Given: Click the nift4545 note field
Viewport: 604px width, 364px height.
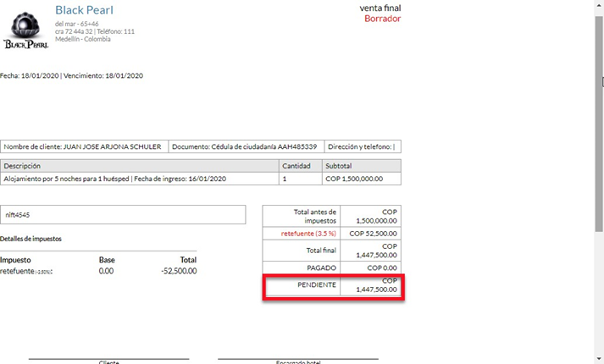Looking at the screenshot, I should click(x=123, y=215).
